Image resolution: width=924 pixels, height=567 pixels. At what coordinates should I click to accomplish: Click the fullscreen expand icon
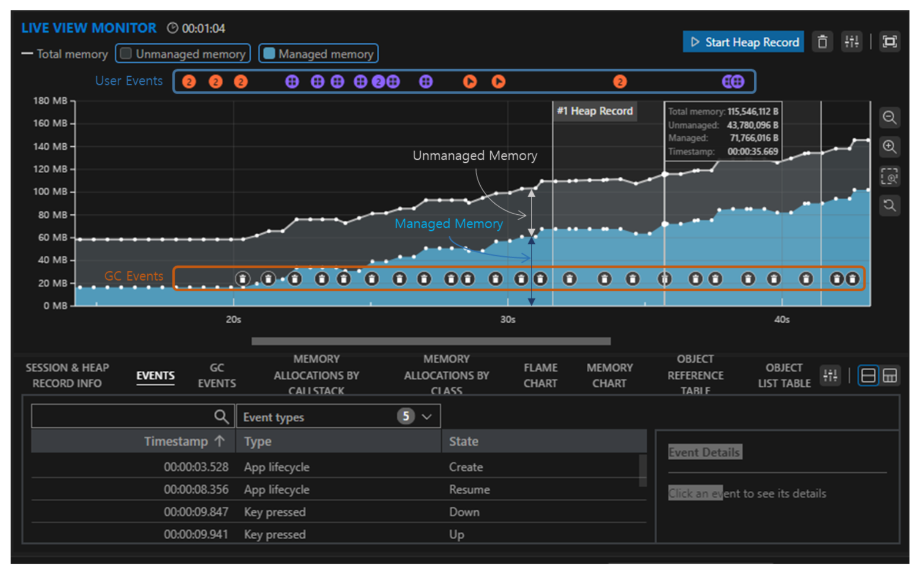(x=890, y=42)
